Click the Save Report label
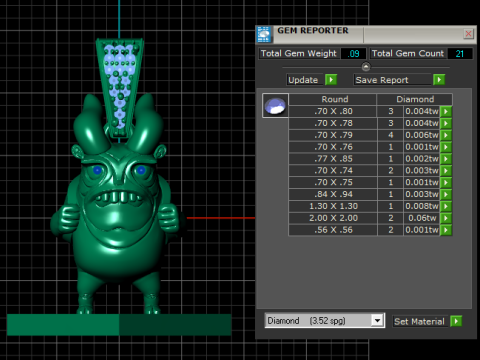The height and width of the screenshot is (360, 480). tap(382, 80)
